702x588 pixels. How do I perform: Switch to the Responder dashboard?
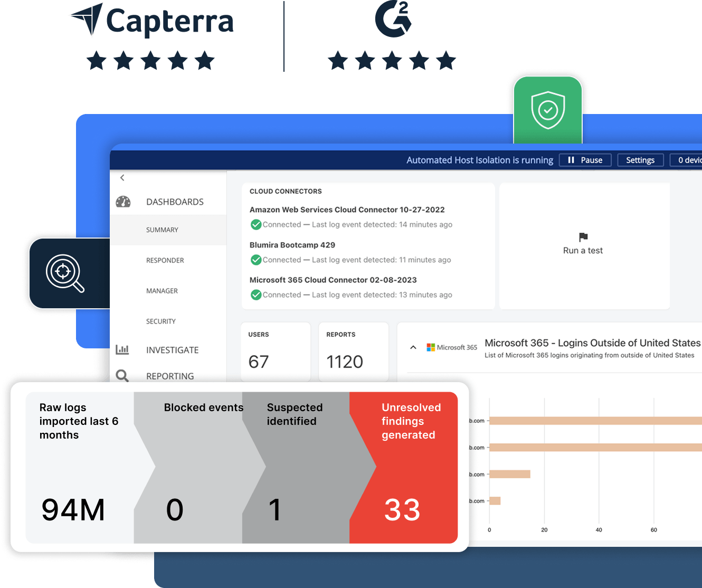(x=165, y=260)
